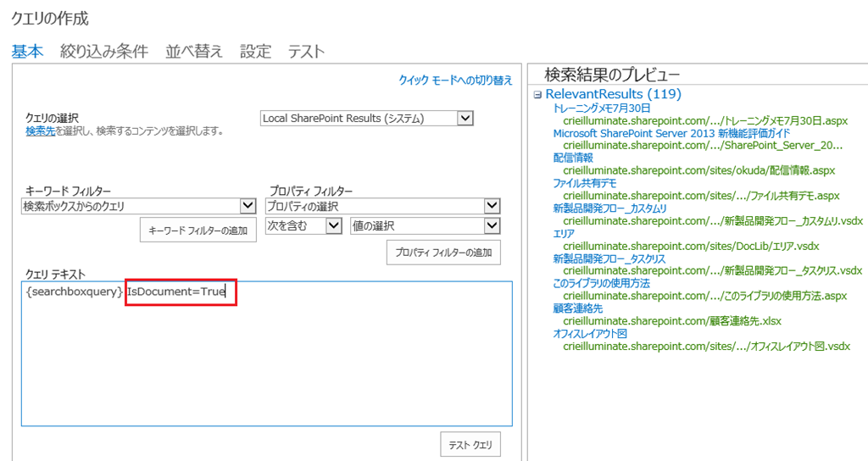The width and height of the screenshot is (868, 461).
Task: Open result トレーニングメモ7月30日
Action: click(602, 108)
